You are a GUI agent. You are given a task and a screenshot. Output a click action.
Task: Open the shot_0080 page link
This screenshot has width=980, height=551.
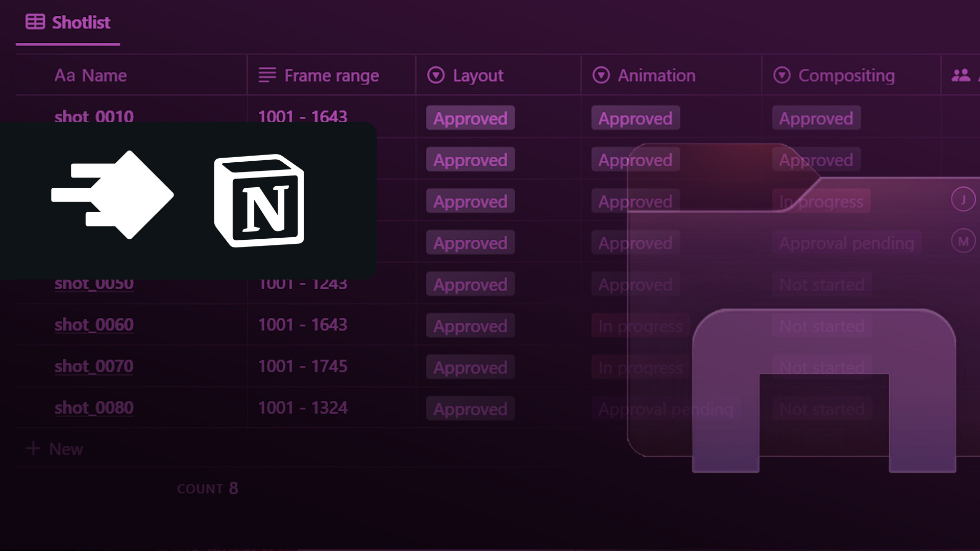pyautogui.click(x=94, y=408)
